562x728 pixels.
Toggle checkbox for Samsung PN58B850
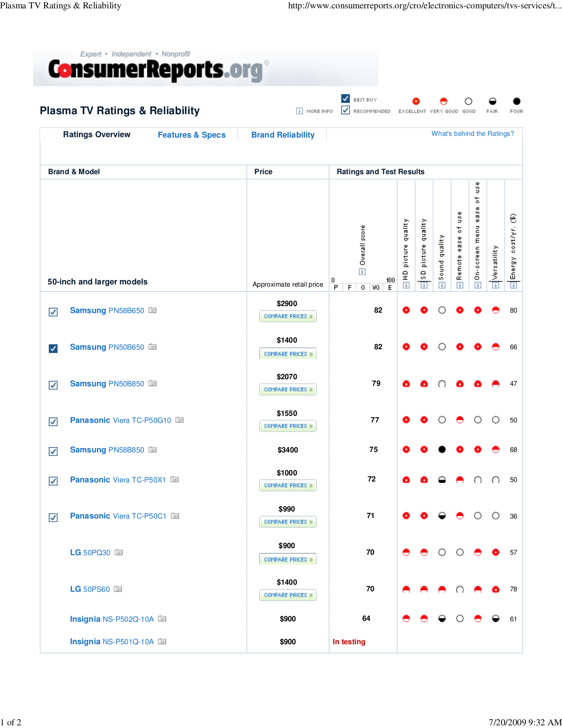(x=53, y=452)
